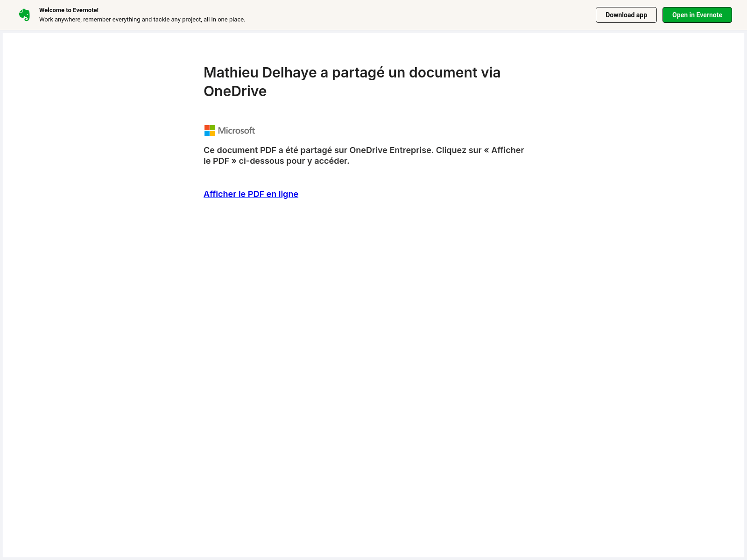Click the text "Welcome to Evernote!"

[69, 10]
